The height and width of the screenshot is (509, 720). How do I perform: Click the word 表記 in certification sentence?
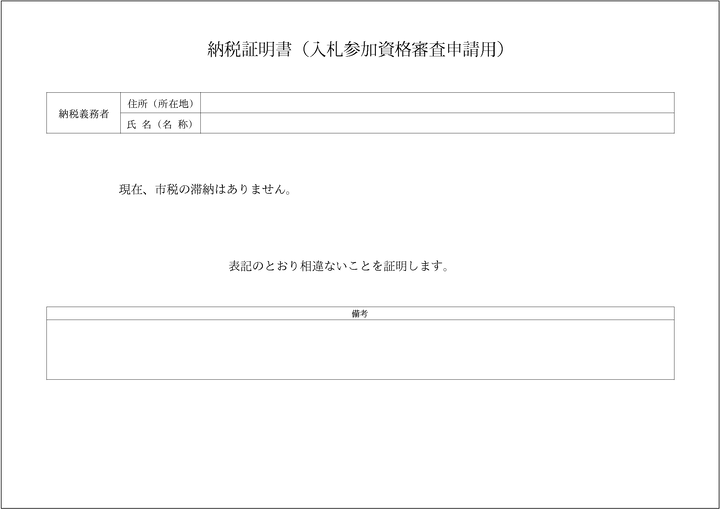click(240, 267)
